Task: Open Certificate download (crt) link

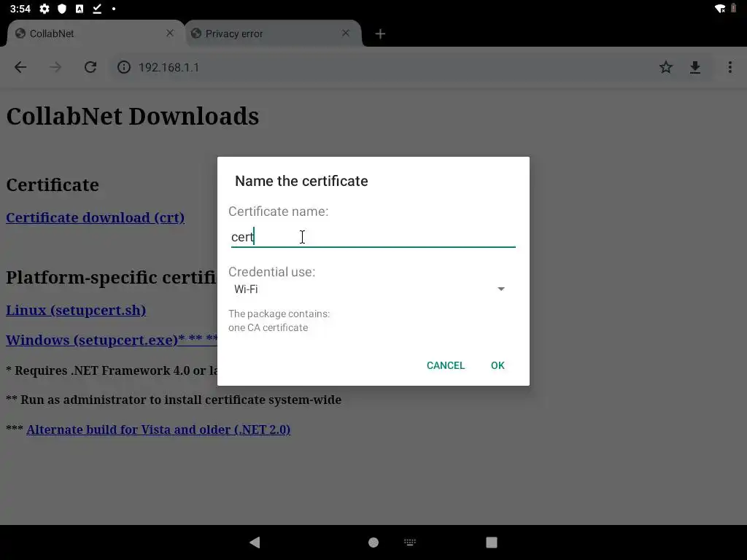Action: coord(96,217)
